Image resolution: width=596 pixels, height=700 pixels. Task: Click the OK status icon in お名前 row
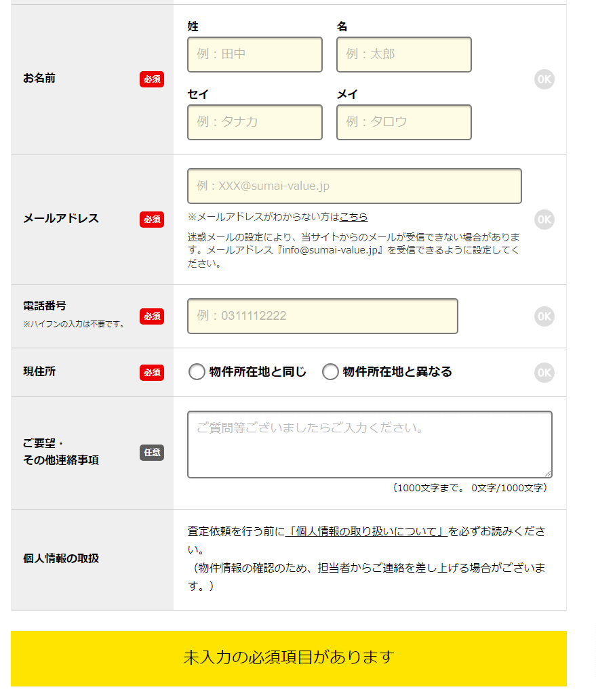(x=544, y=79)
